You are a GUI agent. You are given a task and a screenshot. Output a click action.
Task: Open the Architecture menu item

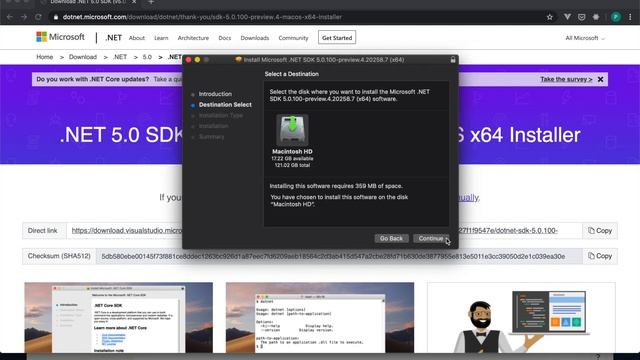(193, 38)
